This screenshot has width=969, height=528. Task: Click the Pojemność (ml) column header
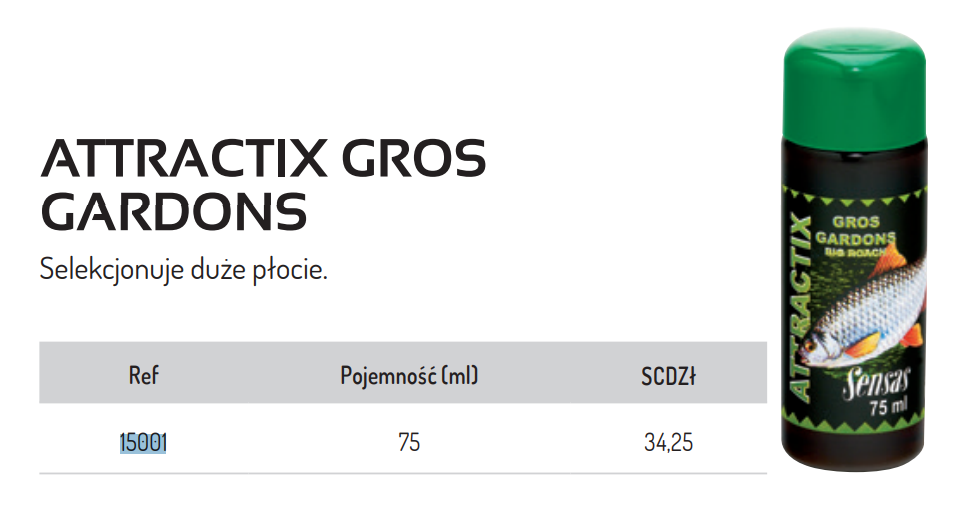point(409,376)
